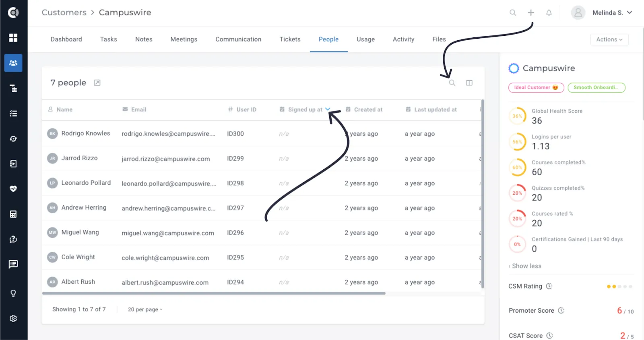Open the column layout icon for table
The image size is (644, 340).
[469, 83]
